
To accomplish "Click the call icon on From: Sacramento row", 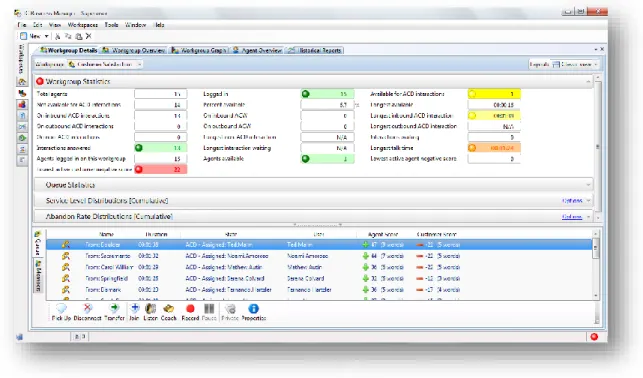I will tap(66, 256).
